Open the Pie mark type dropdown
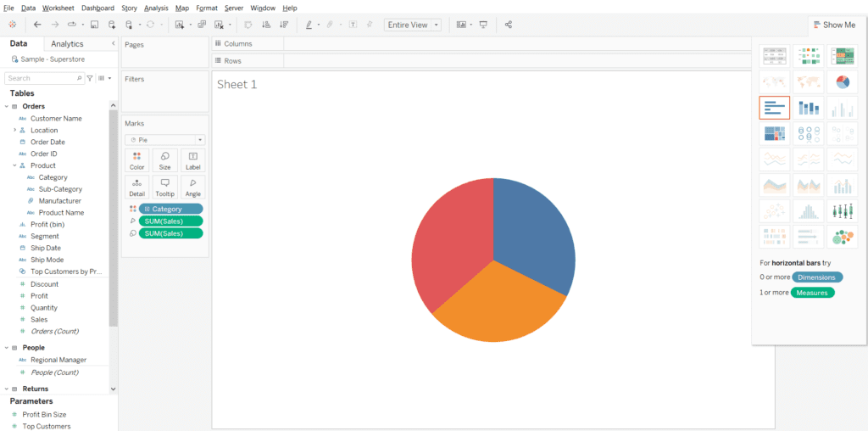868x431 pixels. [x=165, y=140]
